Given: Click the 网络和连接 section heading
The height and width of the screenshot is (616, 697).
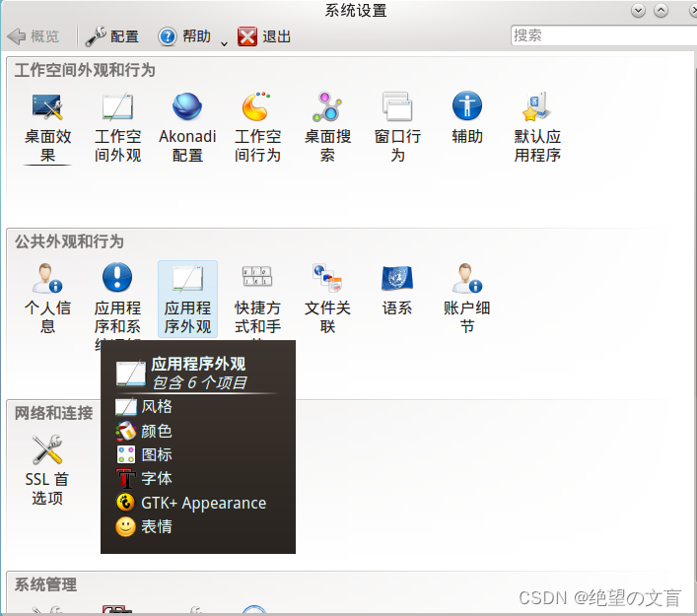Looking at the screenshot, I should pyautogui.click(x=54, y=413).
